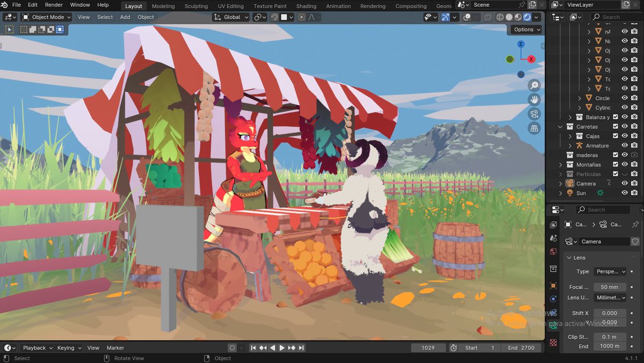Open the Texture properties checker tab
Viewport: 644px width, 363px height.
[553, 342]
